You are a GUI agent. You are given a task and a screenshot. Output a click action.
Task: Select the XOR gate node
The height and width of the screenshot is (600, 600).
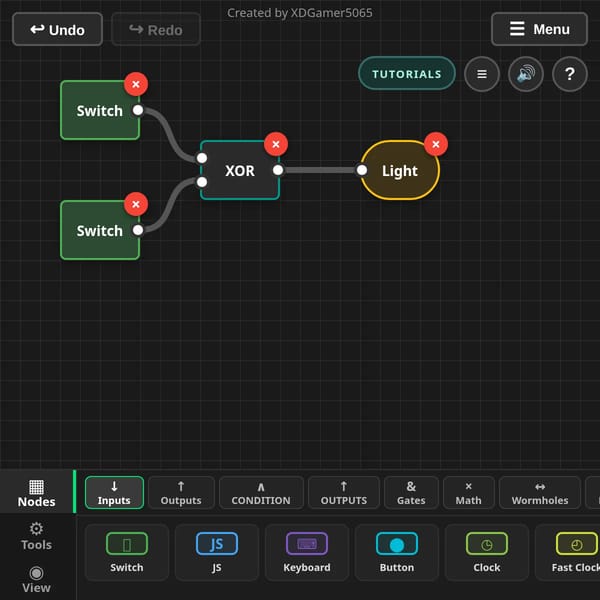tap(240, 170)
